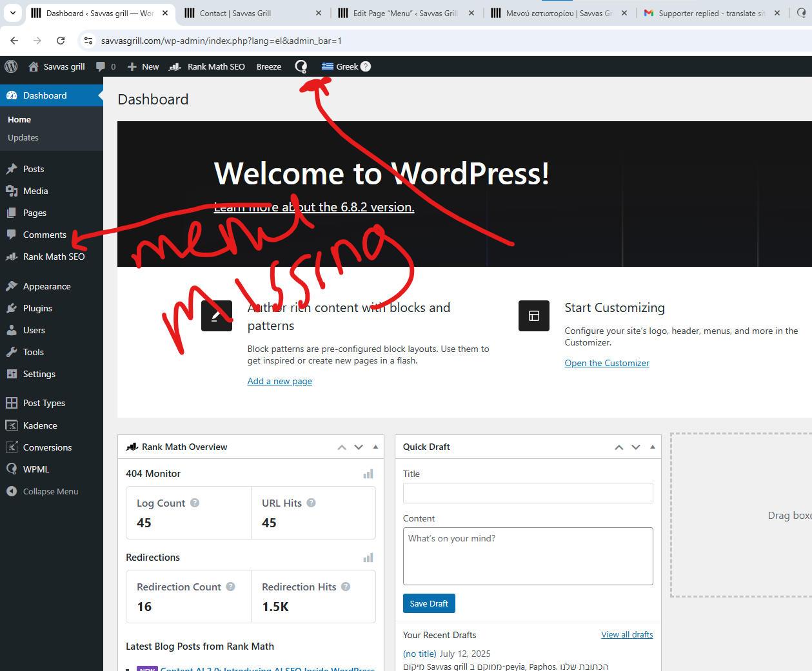Close the Contact | Savvas Grill tab

pos(319,13)
